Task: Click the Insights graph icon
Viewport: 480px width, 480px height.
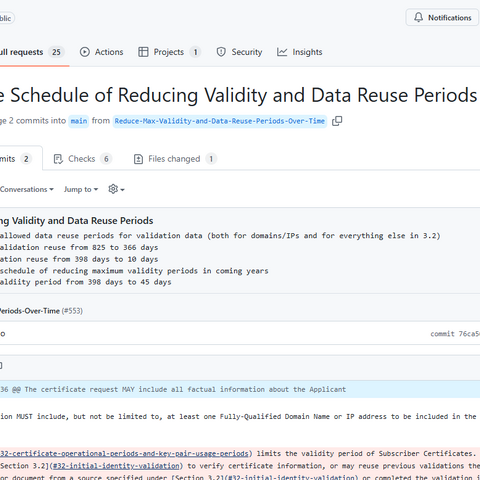Action: (282, 52)
